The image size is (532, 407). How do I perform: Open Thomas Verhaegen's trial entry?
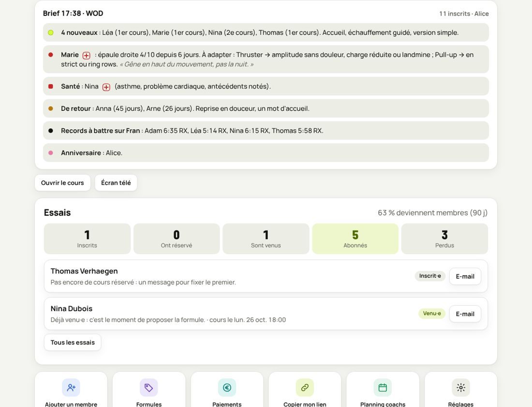click(266, 276)
